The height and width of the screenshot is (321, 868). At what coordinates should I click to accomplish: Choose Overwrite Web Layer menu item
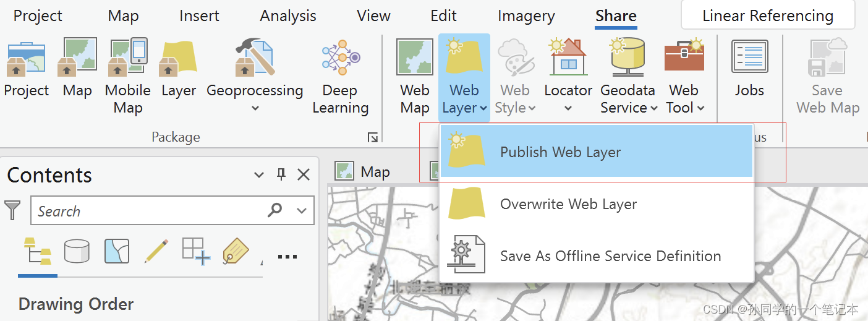click(x=597, y=204)
